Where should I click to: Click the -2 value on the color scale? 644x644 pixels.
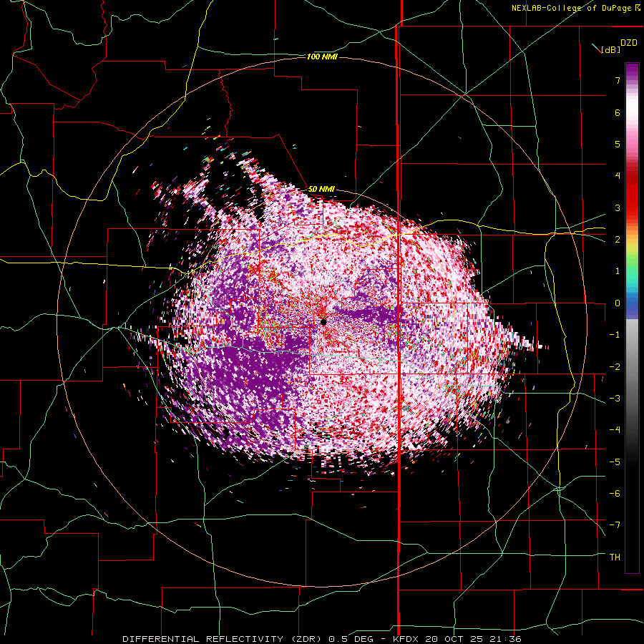click(615, 366)
